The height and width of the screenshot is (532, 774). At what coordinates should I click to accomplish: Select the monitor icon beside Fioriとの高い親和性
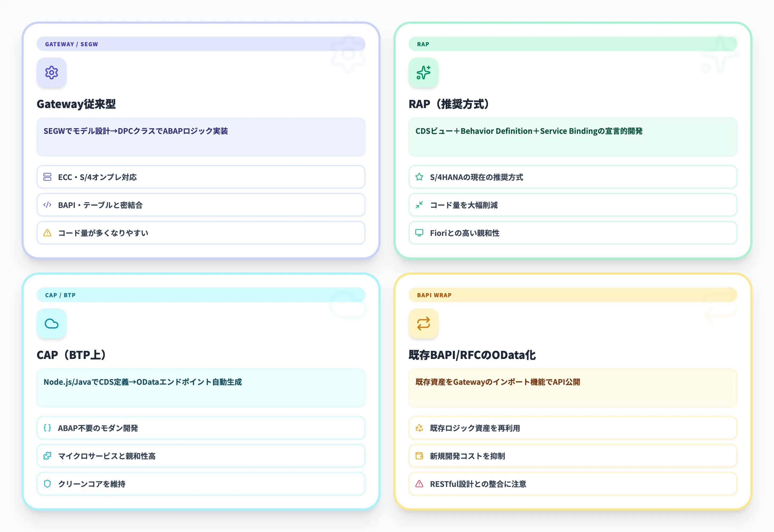[419, 233]
